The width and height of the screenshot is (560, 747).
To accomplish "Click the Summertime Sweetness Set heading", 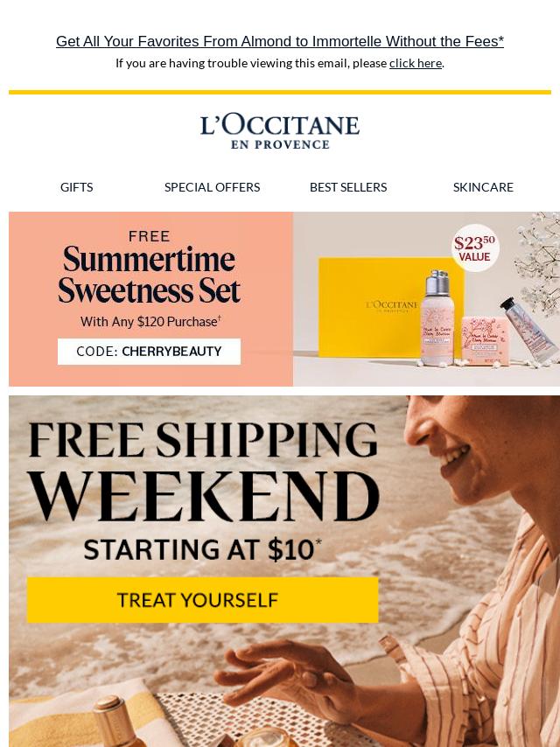I will pyautogui.click(x=149, y=275).
